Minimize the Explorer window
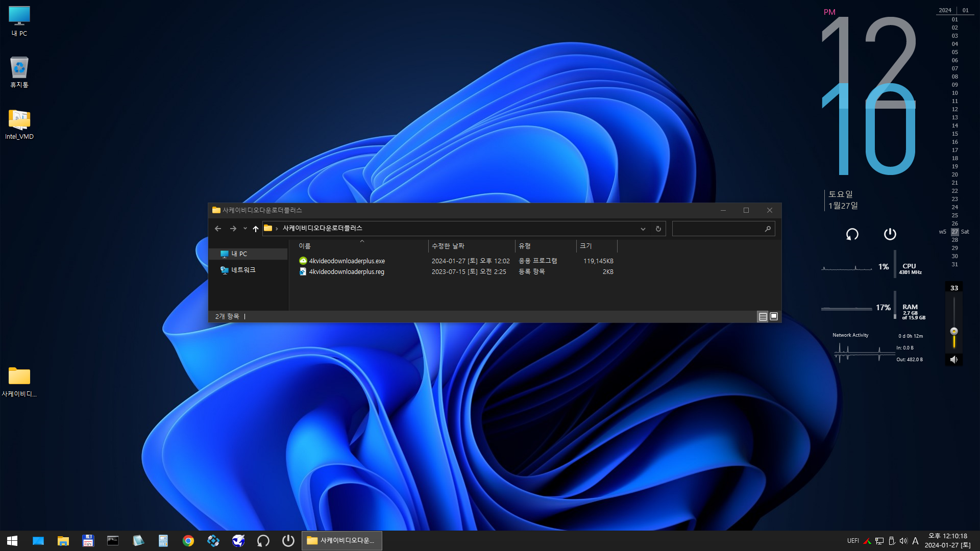This screenshot has height=551, width=980. tap(723, 210)
